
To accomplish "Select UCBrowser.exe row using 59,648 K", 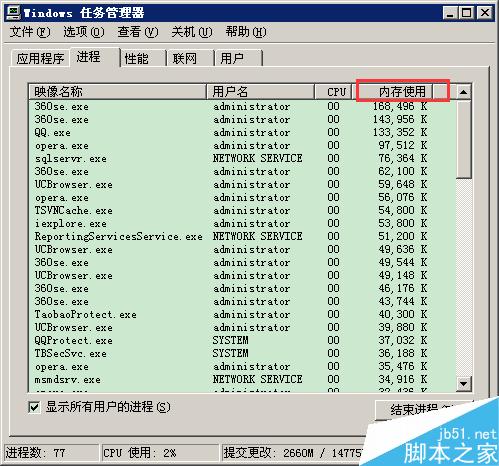I will (x=242, y=184).
